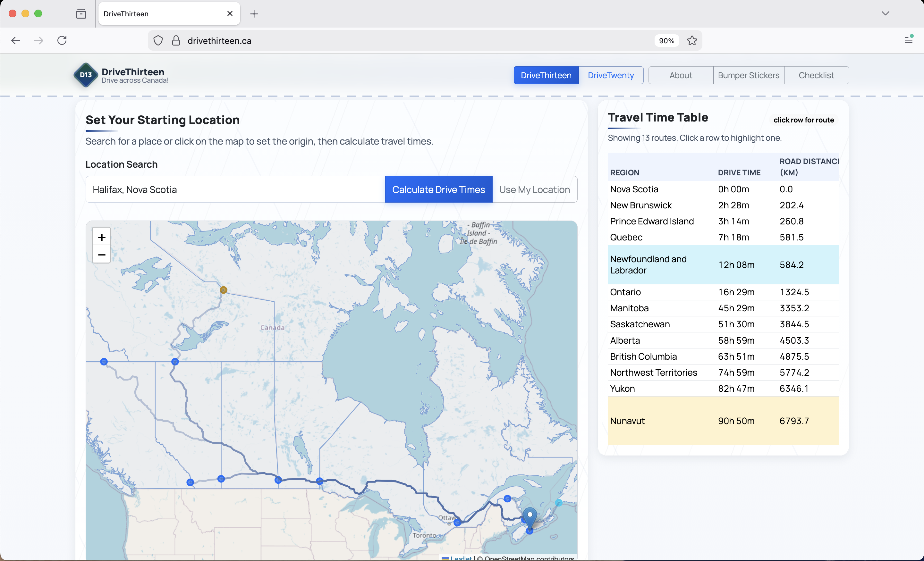Viewport: 924px width, 561px height.
Task: Highlight the British Columbia route row
Action: pyautogui.click(x=723, y=356)
